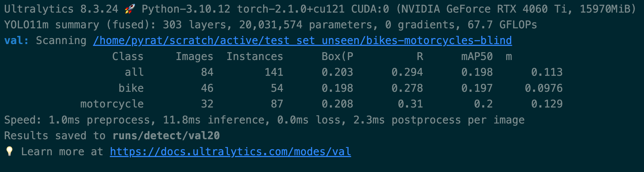This screenshot has width=644, height=172.
Task: Click the 0.0976 mAP value for bike
Action: 544,88
